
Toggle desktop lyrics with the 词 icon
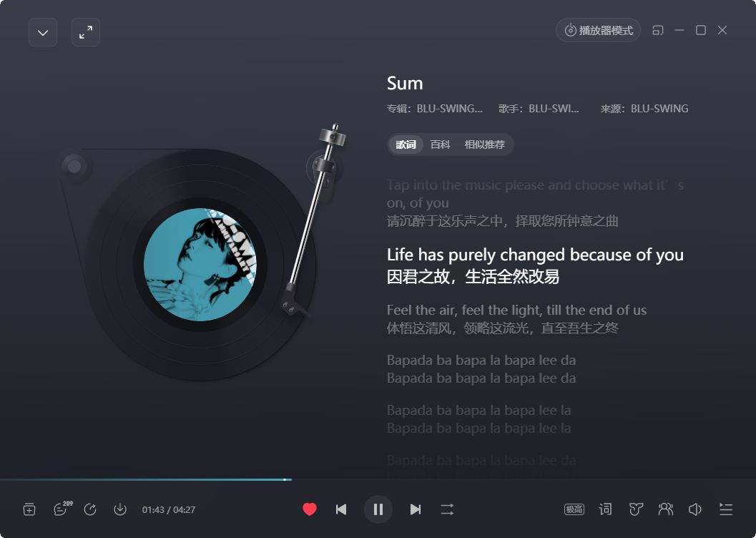pos(605,509)
